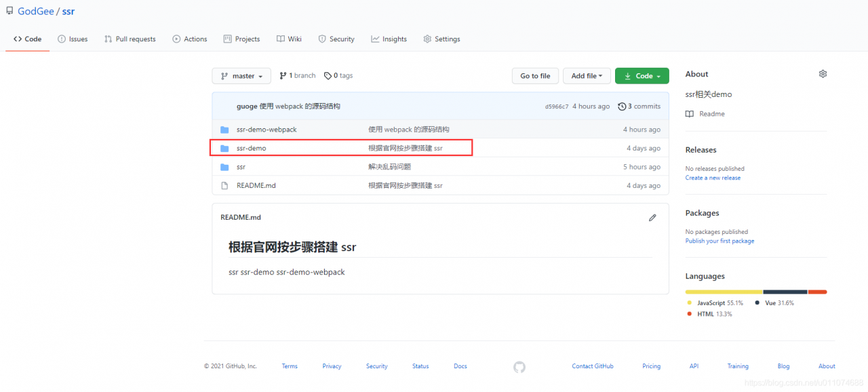Open commit message '解决乱码问题' on ssr row

(389, 167)
